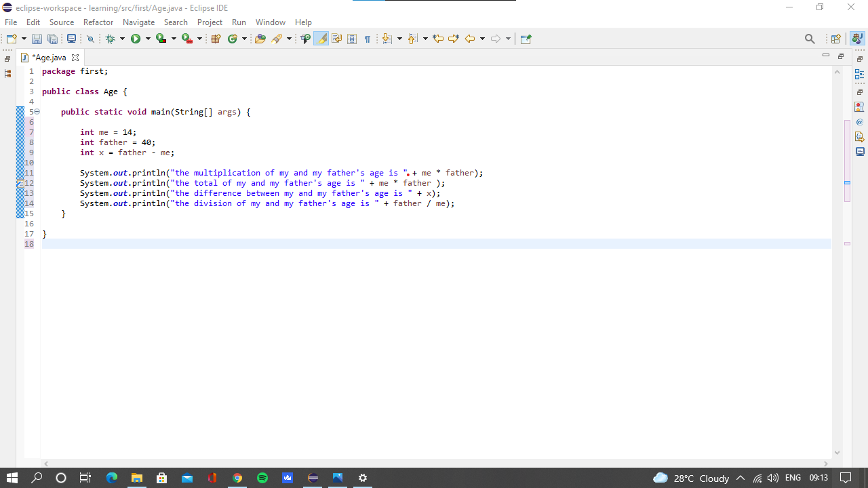This screenshot has height=488, width=868.
Task: Open Windows Start menu
Action: pyautogui.click(x=12, y=478)
